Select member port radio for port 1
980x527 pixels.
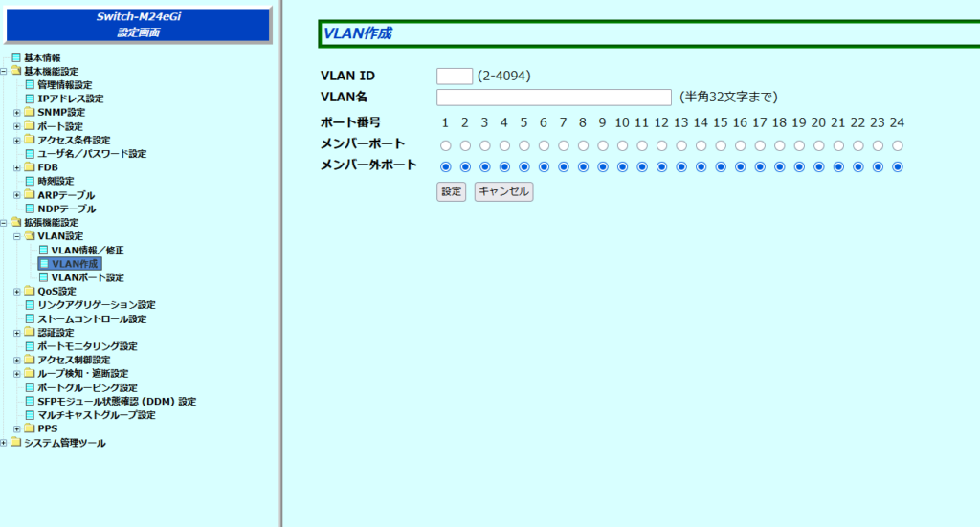[x=446, y=146]
